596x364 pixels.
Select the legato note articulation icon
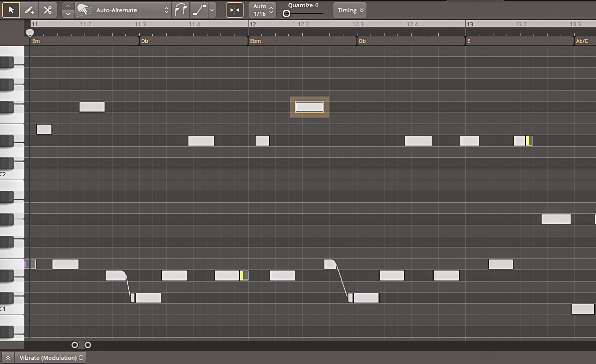coord(180,10)
